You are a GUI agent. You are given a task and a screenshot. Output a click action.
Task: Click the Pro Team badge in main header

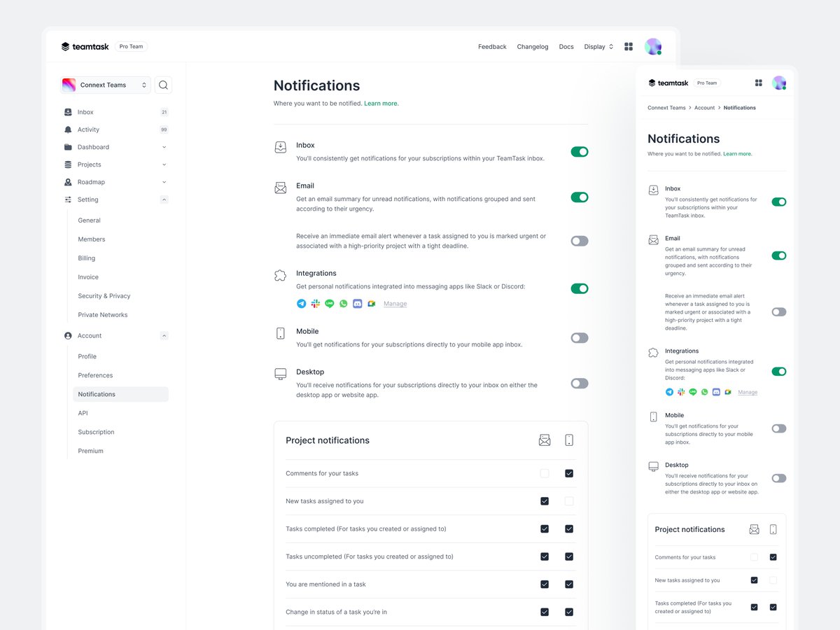click(131, 47)
